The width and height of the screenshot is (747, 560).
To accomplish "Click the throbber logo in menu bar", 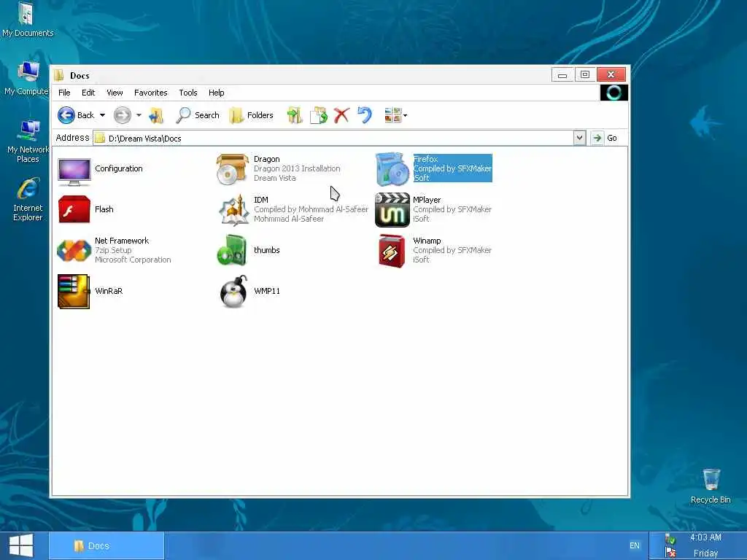I will [x=614, y=93].
